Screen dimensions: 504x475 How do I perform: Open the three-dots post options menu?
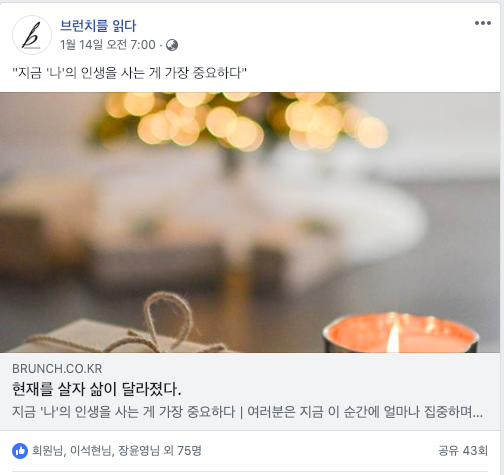click(483, 23)
